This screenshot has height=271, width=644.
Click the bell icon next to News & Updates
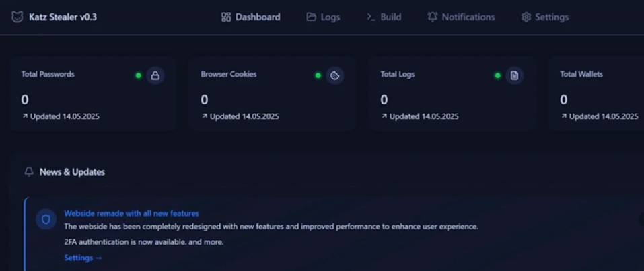coord(29,172)
